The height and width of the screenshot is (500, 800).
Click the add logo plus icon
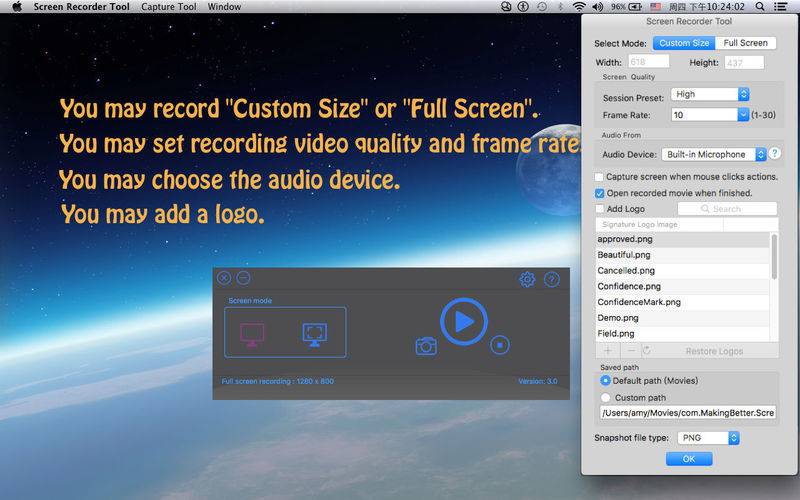tap(608, 351)
